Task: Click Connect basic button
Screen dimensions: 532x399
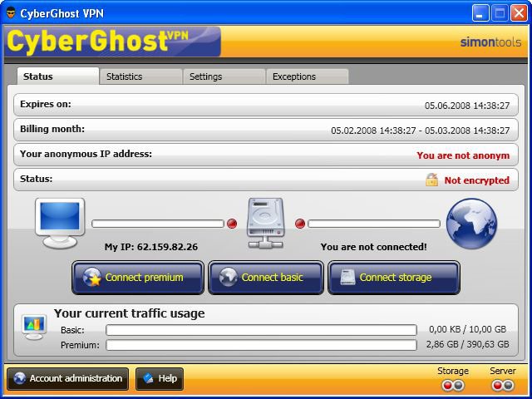Action: coord(266,278)
